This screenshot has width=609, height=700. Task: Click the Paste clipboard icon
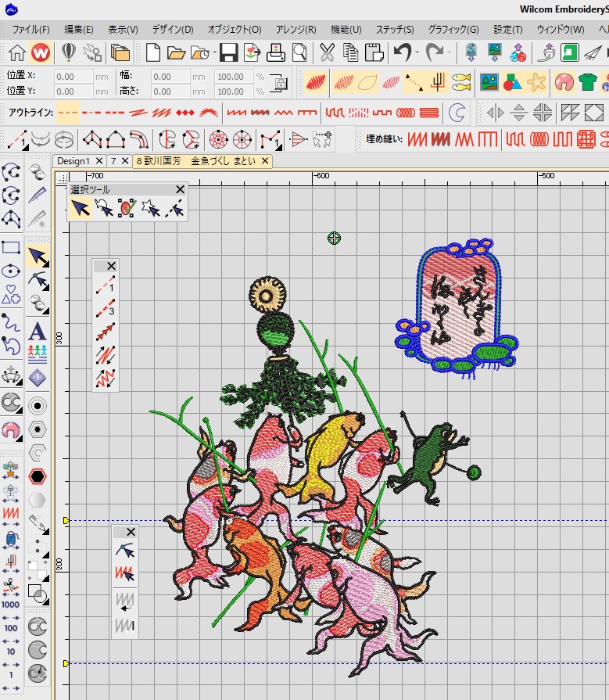[374, 52]
